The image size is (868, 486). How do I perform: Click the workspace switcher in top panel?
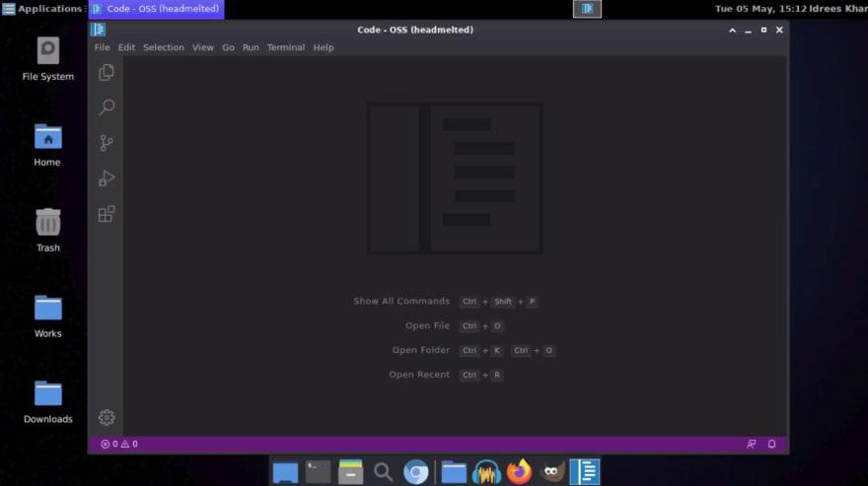click(587, 9)
